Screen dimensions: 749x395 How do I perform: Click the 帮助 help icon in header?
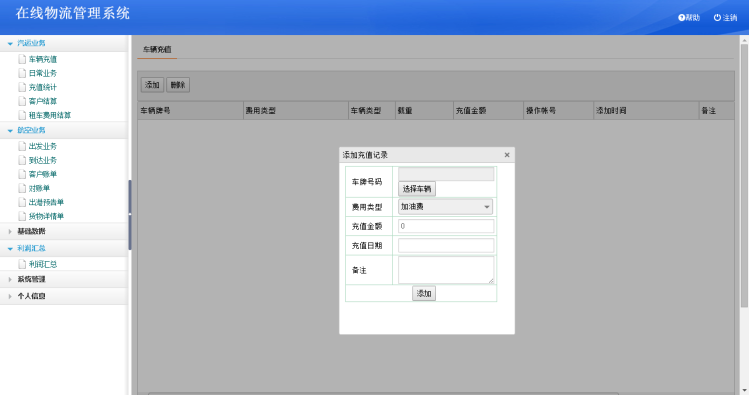(682, 18)
